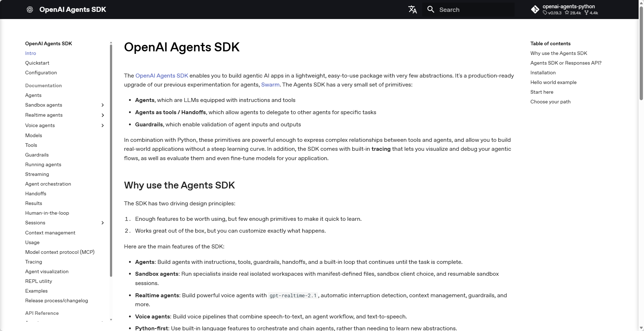Open Model context protocol (MCP) page

(x=60, y=252)
